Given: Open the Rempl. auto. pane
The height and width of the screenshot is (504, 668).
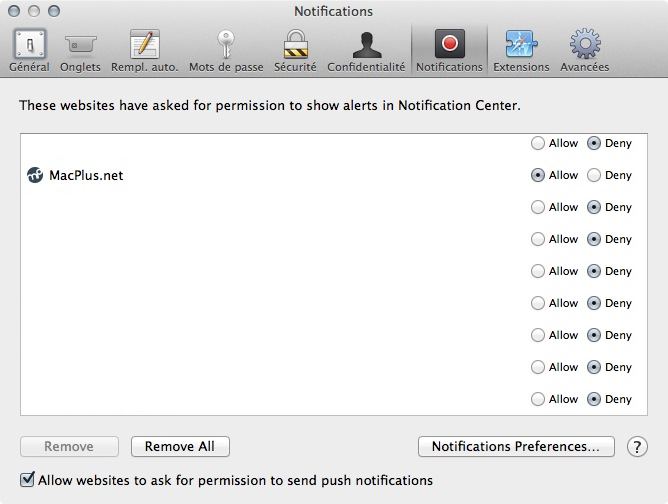Looking at the screenshot, I should tap(145, 50).
